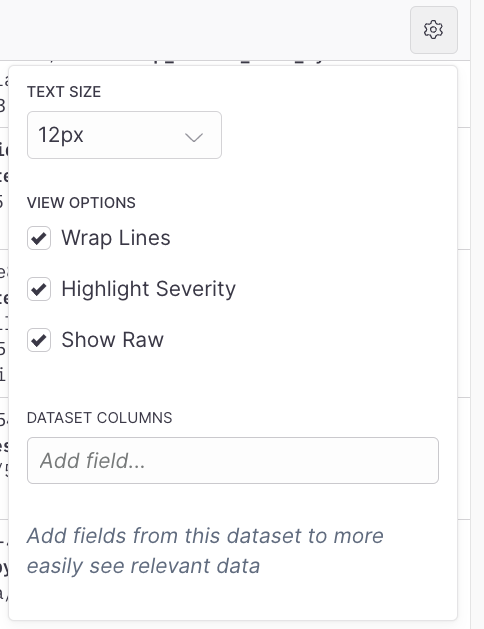Click the VIEW OPTIONS section heading

(81, 203)
